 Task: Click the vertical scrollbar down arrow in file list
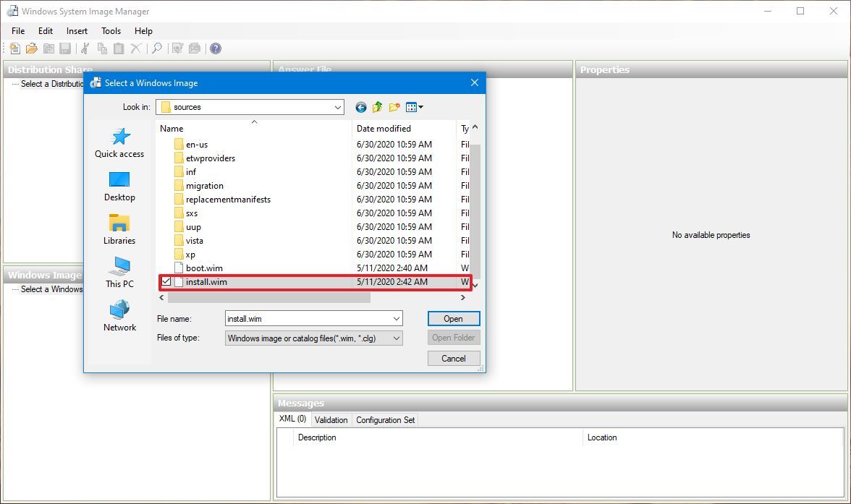point(475,285)
